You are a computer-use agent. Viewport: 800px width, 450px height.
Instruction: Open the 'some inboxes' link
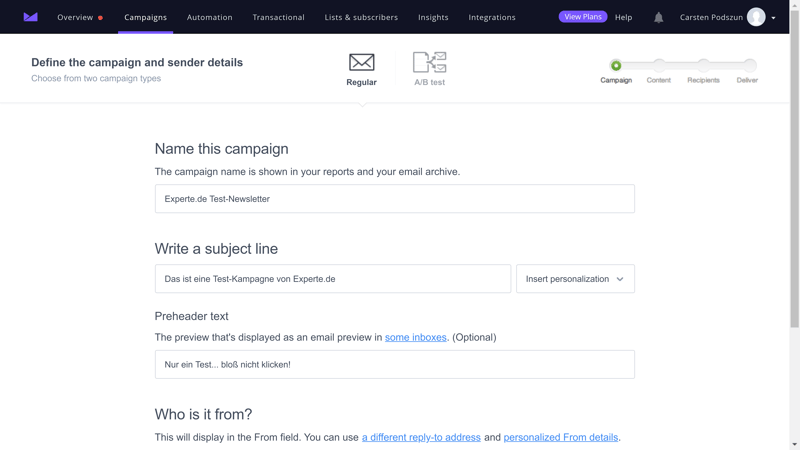coord(416,337)
